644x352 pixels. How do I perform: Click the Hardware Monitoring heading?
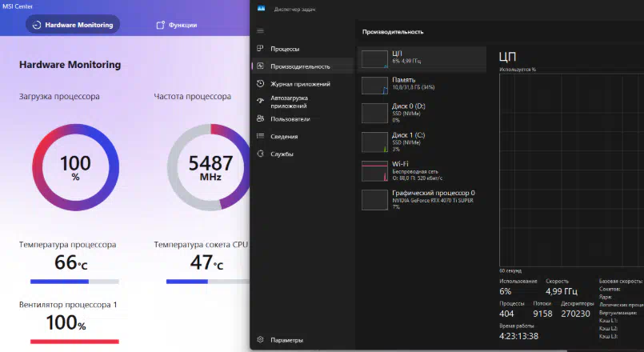(70, 65)
